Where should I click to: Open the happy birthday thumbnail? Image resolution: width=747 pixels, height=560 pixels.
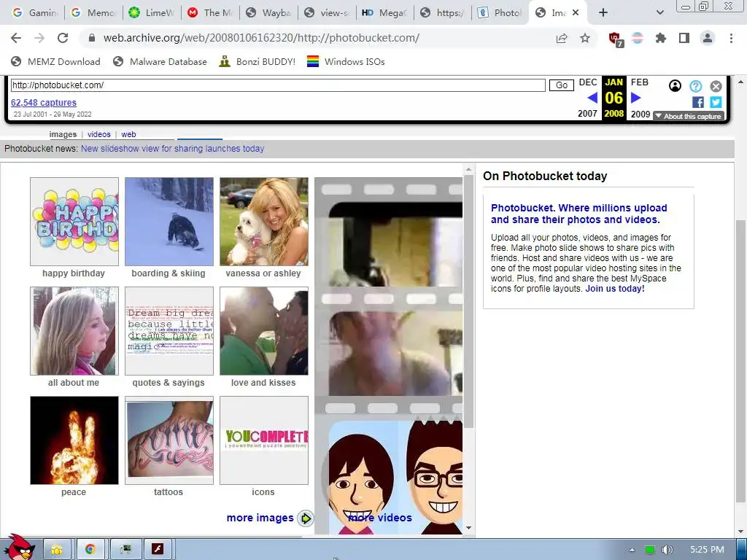coord(74,222)
